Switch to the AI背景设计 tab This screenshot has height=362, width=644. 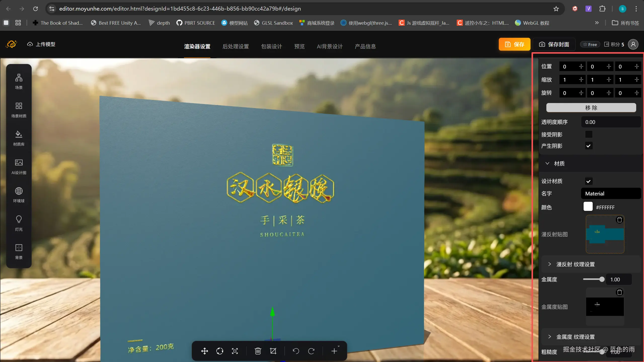click(329, 46)
